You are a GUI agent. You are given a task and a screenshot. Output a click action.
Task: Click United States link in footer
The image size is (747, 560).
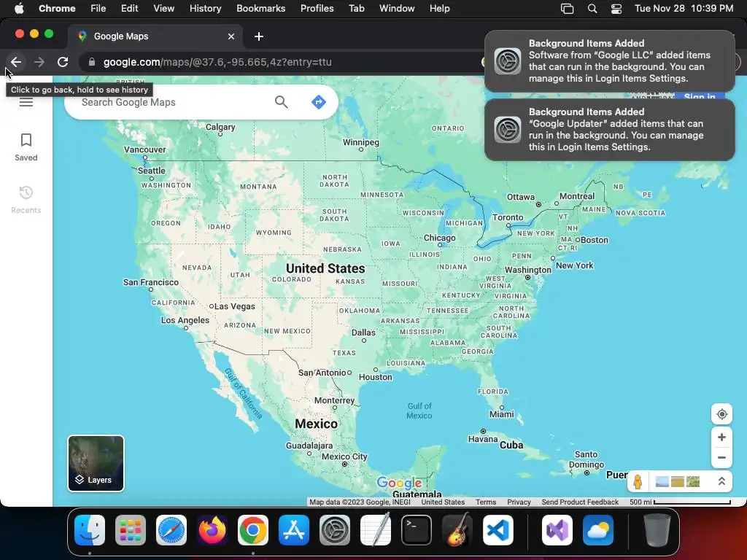443,502
